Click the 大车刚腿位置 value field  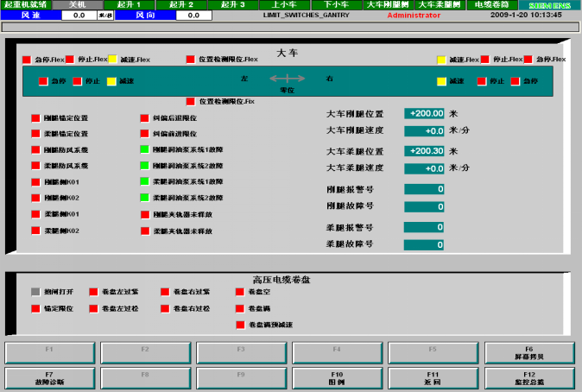(x=423, y=113)
